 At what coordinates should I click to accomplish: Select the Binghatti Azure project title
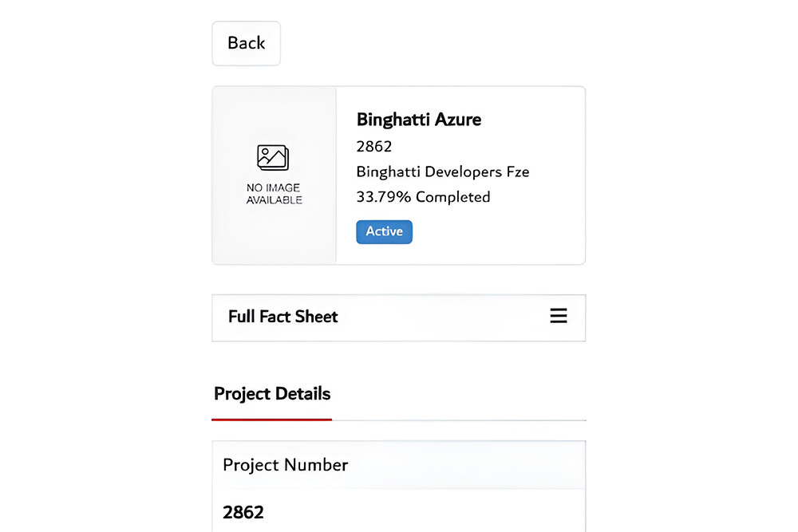(419, 120)
